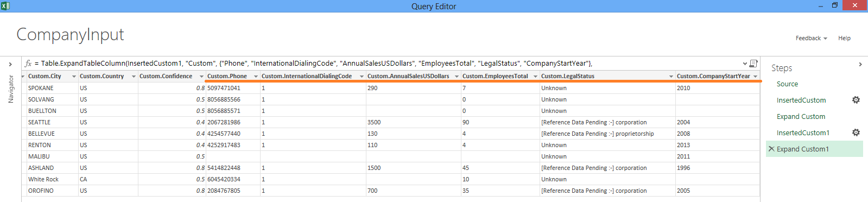Open Custom.City column filter dropdown

click(74, 77)
